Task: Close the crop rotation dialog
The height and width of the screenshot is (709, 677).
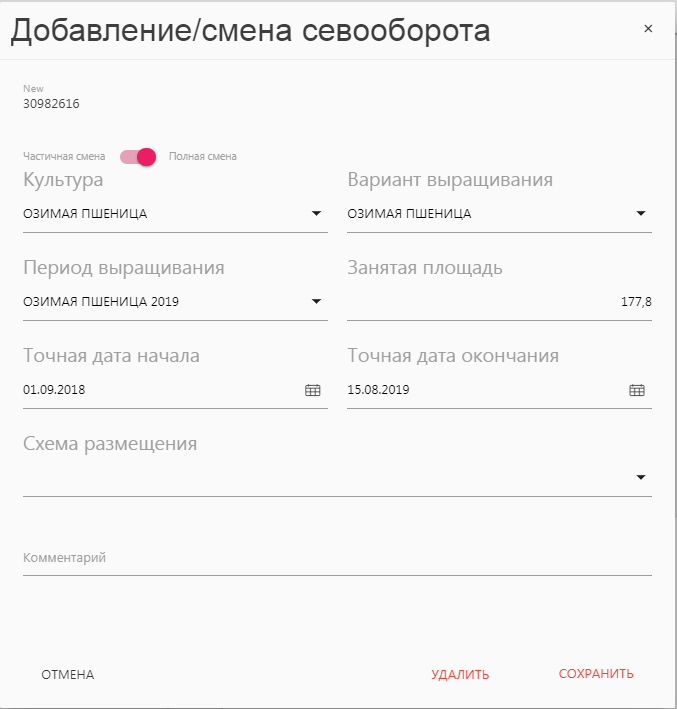Action: click(x=648, y=29)
